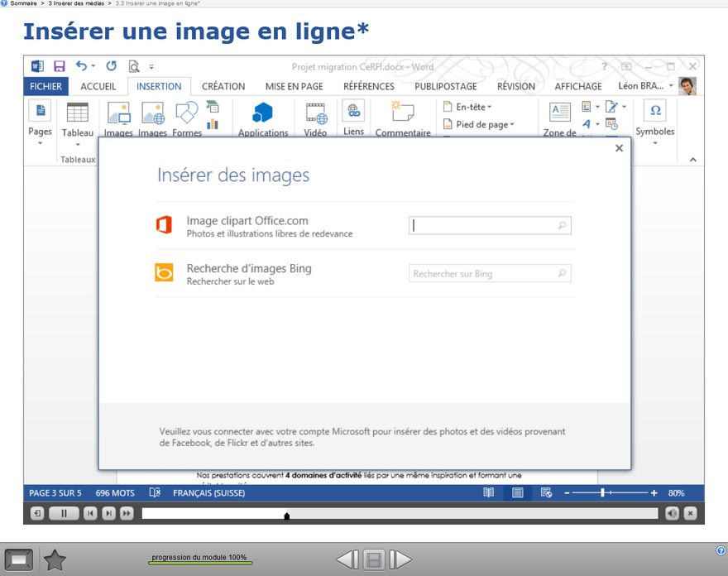Screen dimensions: 728x576
Task: Click the Bing image search field
Action: (483, 274)
